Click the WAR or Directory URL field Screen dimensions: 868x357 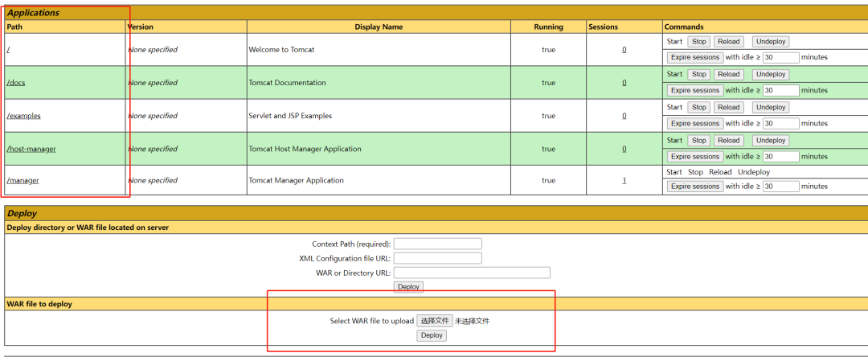point(473,273)
